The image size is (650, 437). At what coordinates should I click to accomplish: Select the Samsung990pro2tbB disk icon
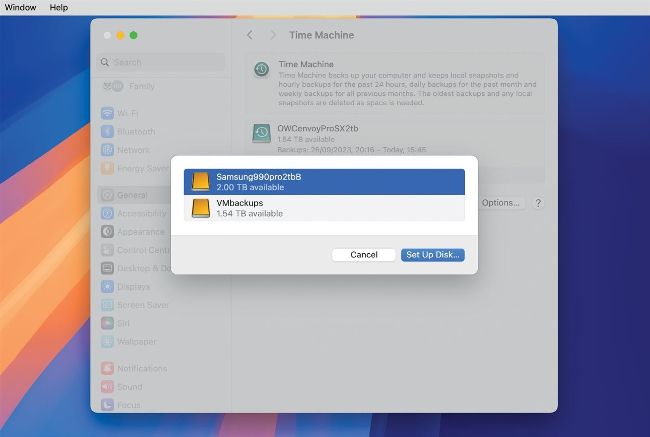point(201,182)
